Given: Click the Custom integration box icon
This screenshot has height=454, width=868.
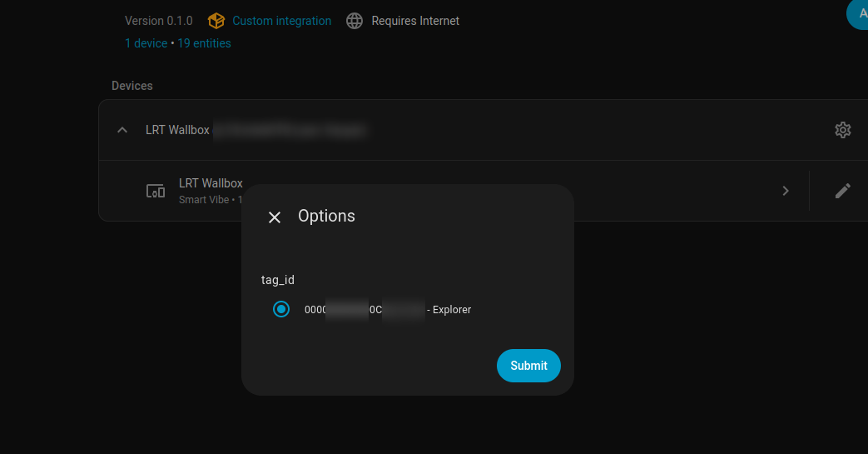Looking at the screenshot, I should click(216, 21).
